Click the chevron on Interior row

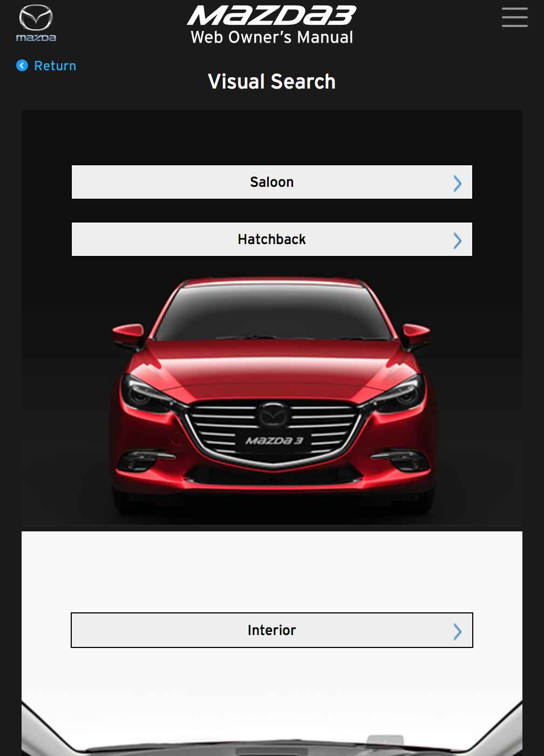(x=458, y=632)
